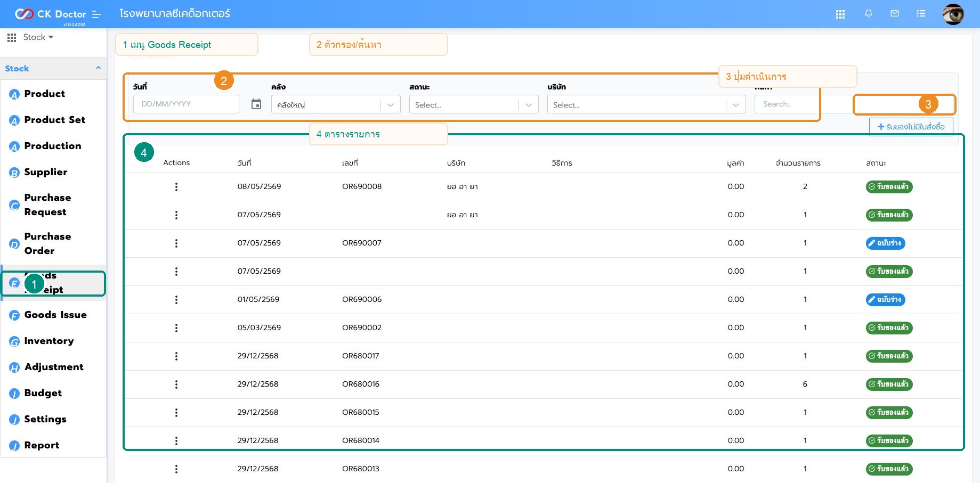This screenshot has width=980, height=483.
Task: Open the warehouse คลังใหญ่ dropdown
Action: [336, 104]
